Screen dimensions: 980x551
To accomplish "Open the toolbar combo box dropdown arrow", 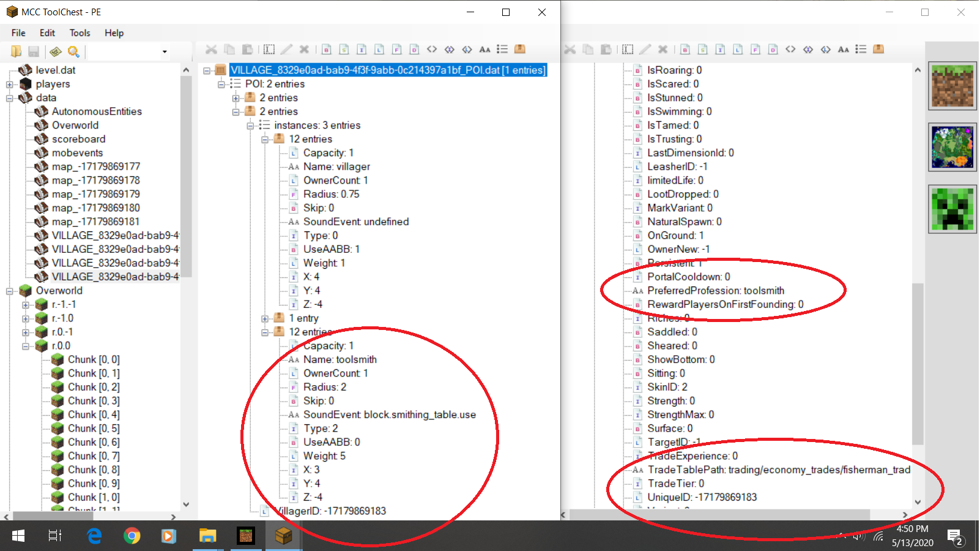I will click(x=165, y=52).
